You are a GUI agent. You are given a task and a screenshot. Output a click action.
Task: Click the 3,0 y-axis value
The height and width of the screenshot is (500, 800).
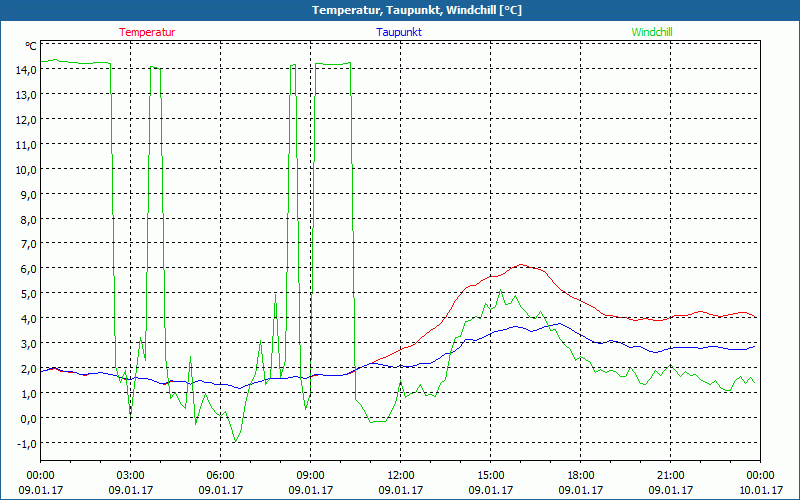pos(29,344)
